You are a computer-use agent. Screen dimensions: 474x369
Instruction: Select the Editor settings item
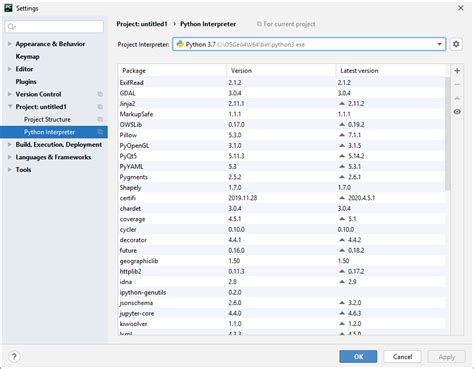click(24, 69)
